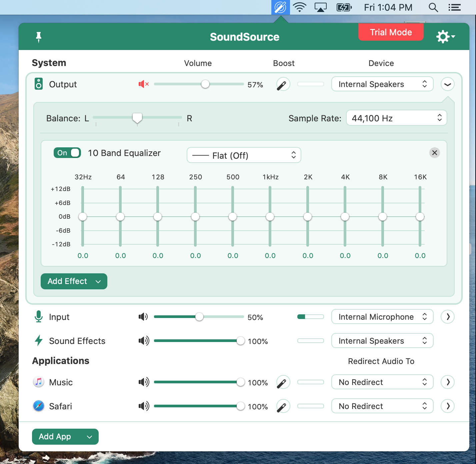The width and height of the screenshot is (476, 464).
Task: Open the settings gear menu
Action: coord(446,37)
